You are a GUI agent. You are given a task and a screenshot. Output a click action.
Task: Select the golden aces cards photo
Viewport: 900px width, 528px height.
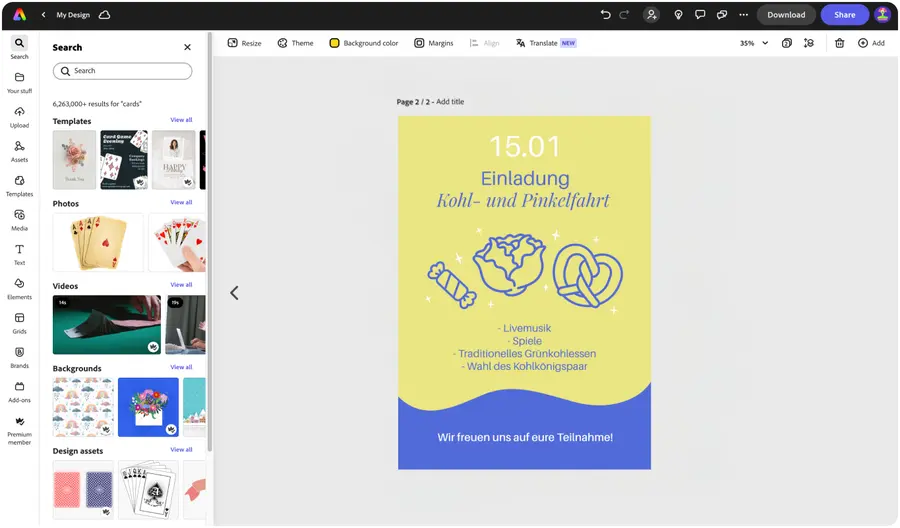(x=98, y=242)
